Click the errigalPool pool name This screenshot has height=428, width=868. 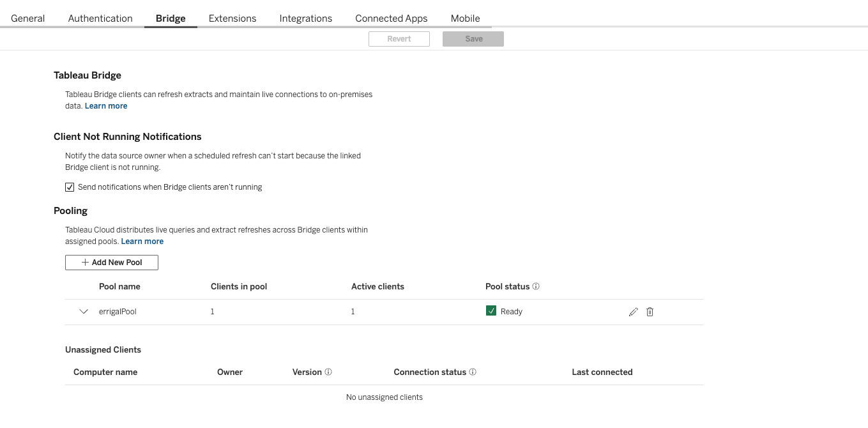[118, 312]
